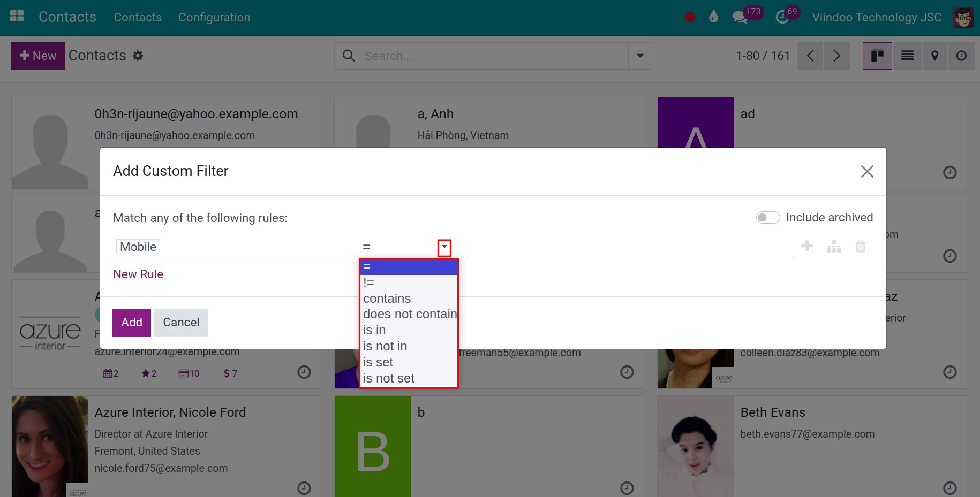Open the user avatar menu
980x497 pixels.
pyautogui.click(x=963, y=17)
